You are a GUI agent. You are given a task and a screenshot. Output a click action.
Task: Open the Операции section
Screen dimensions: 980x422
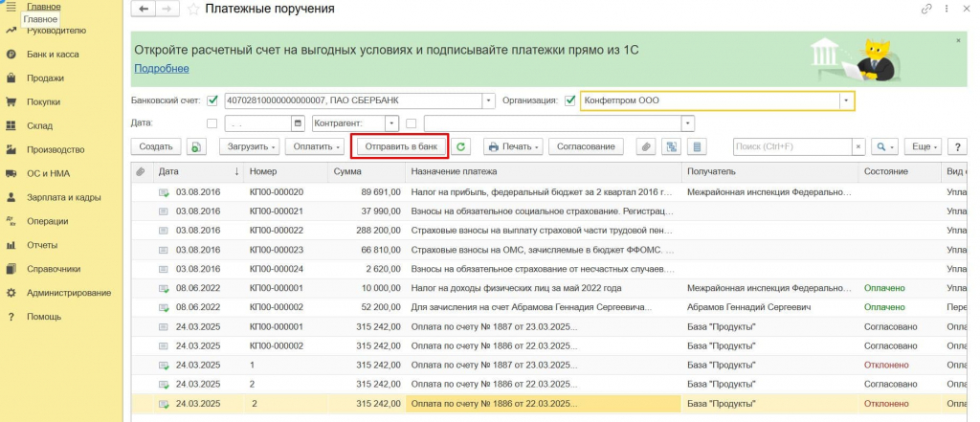pos(48,221)
